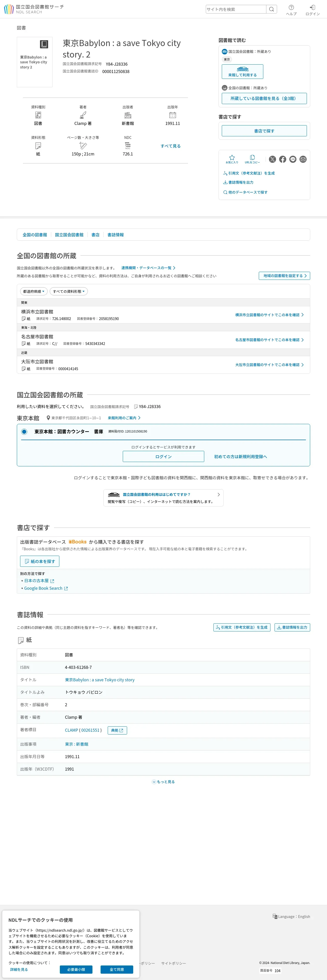This screenshot has height=980, width=327.
Task: Click the ページ数 ruler-pencil icon
Action: tap(83, 145)
